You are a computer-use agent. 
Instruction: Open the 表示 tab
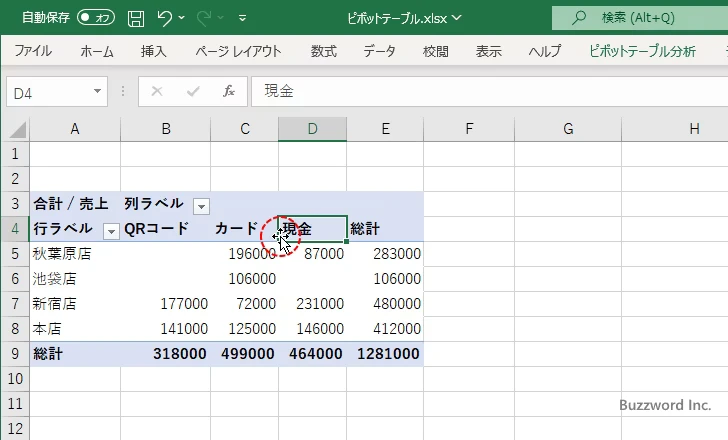click(x=488, y=51)
